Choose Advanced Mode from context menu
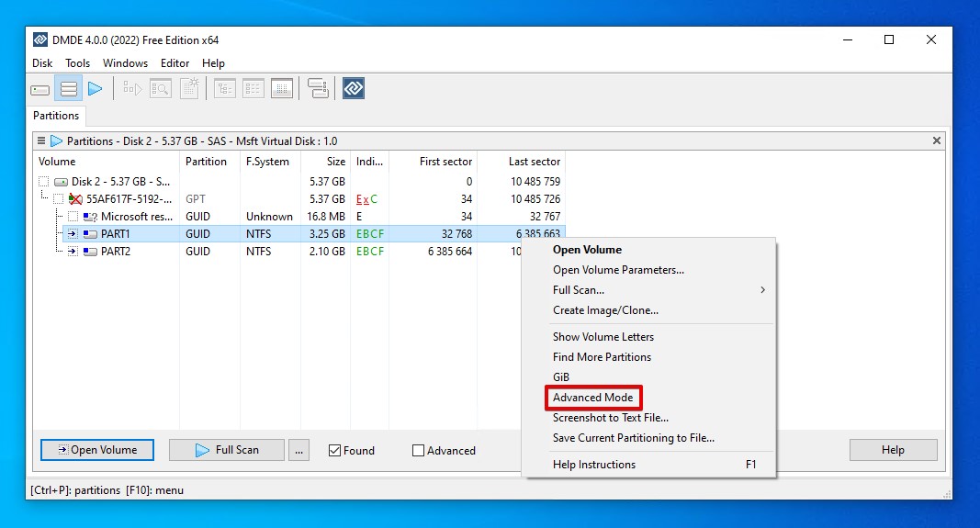Screen dimensions: 980x528 tap(593, 398)
